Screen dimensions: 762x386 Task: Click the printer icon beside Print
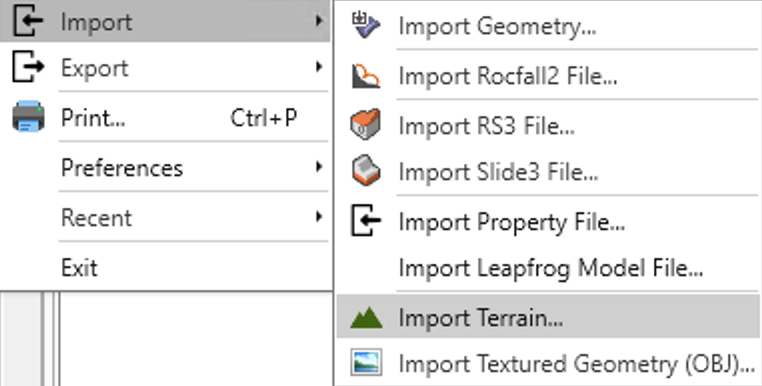28,117
